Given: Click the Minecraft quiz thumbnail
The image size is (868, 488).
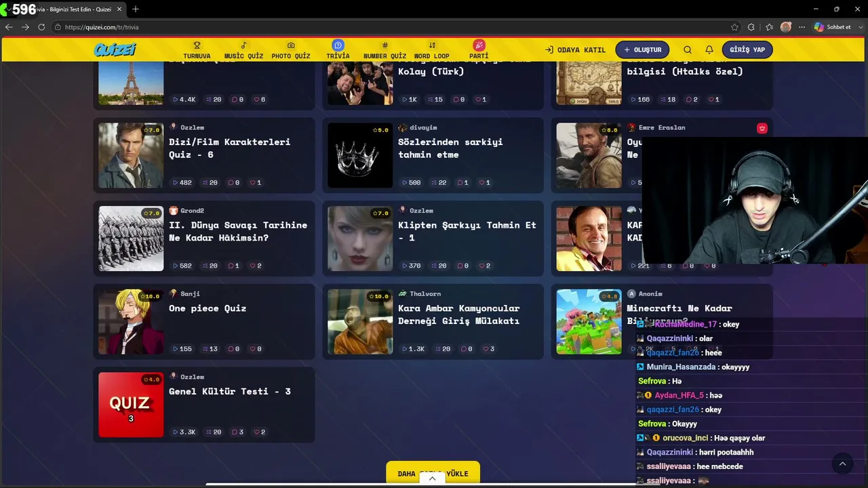Looking at the screenshot, I should pyautogui.click(x=589, y=322).
